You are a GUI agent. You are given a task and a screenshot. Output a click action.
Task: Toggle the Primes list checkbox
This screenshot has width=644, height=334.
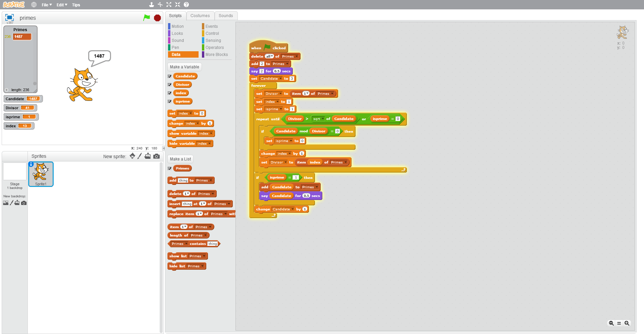click(x=170, y=169)
